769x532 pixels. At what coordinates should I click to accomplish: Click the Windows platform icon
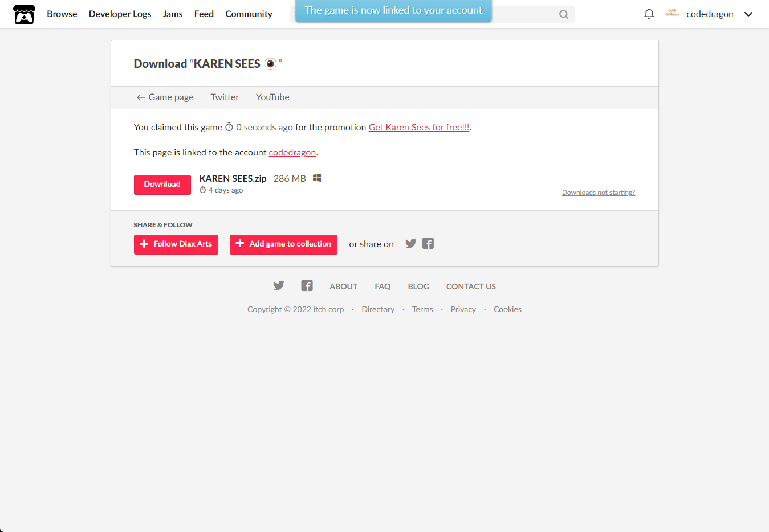(317, 178)
